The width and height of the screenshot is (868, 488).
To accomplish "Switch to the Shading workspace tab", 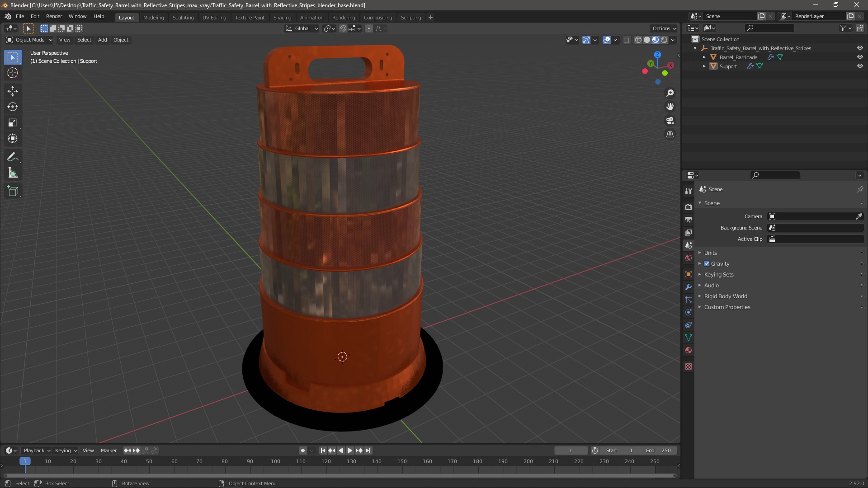I will 282,18.
